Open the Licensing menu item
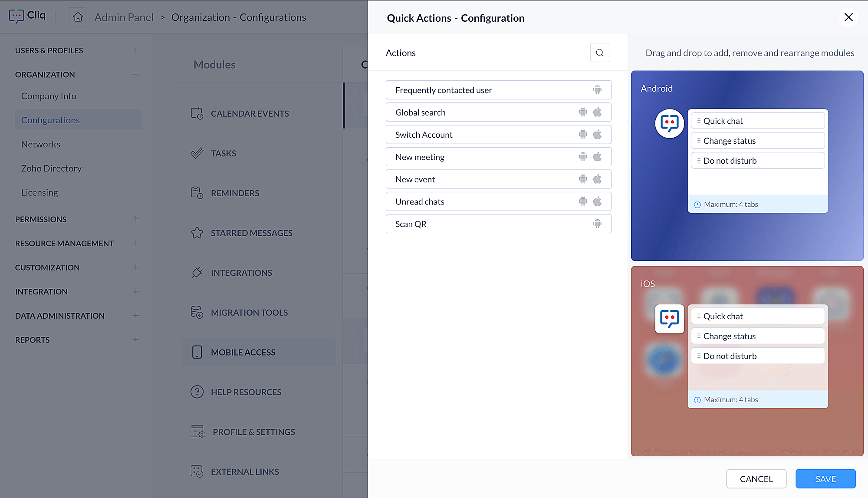This screenshot has height=498, width=868. pyautogui.click(x=39, y=192)
